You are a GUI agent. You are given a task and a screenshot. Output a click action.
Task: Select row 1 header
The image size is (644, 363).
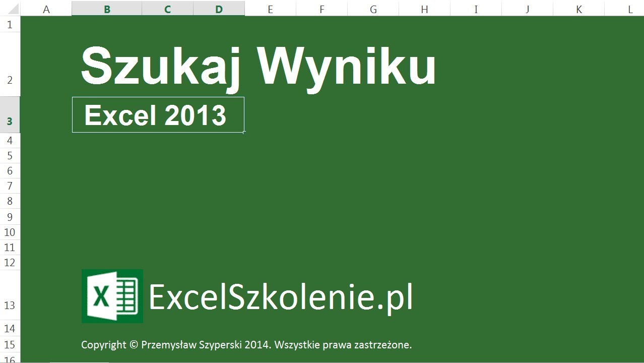[x=10, y=24]
